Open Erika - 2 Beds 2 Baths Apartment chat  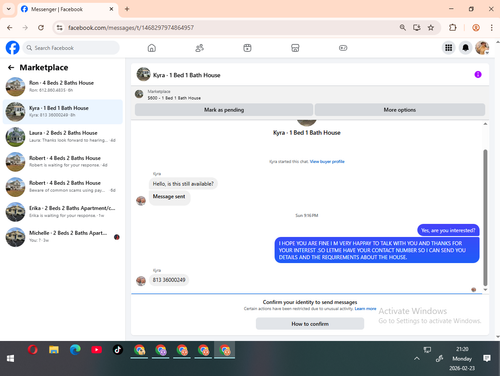(63, 212)
